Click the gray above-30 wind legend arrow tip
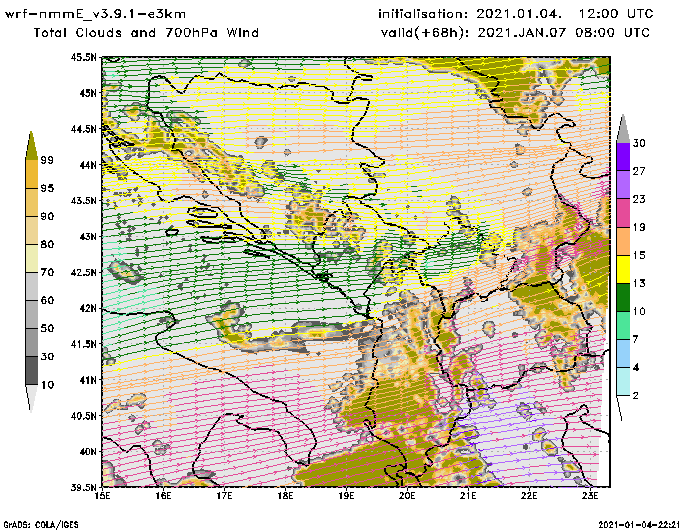This screenshot has height=530, width=700. 623,129
